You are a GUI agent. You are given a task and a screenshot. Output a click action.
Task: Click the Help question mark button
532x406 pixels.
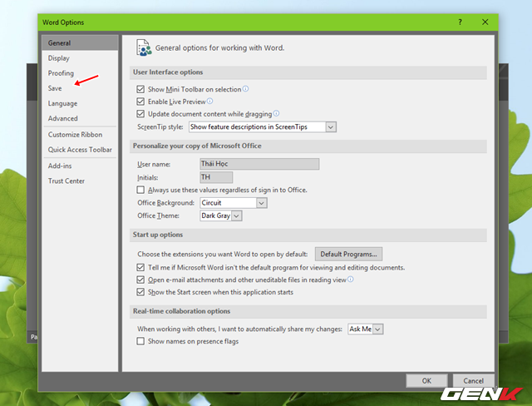[x=460, y=22]
